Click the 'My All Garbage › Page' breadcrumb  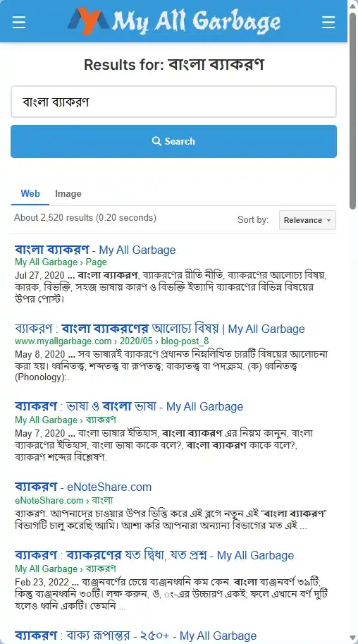coord(61,262)
